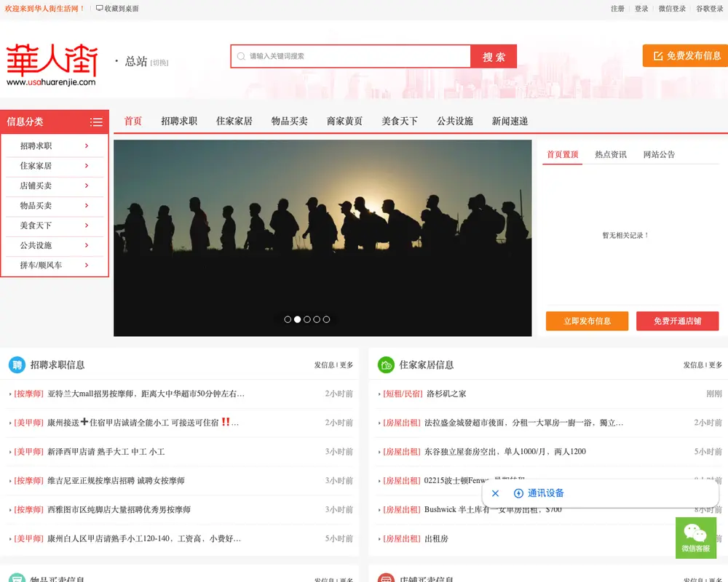Viewport: 728px width, 582px height.
Task: Expand the 招聘求职 sidebar category arrow
Action: [87, 145]
